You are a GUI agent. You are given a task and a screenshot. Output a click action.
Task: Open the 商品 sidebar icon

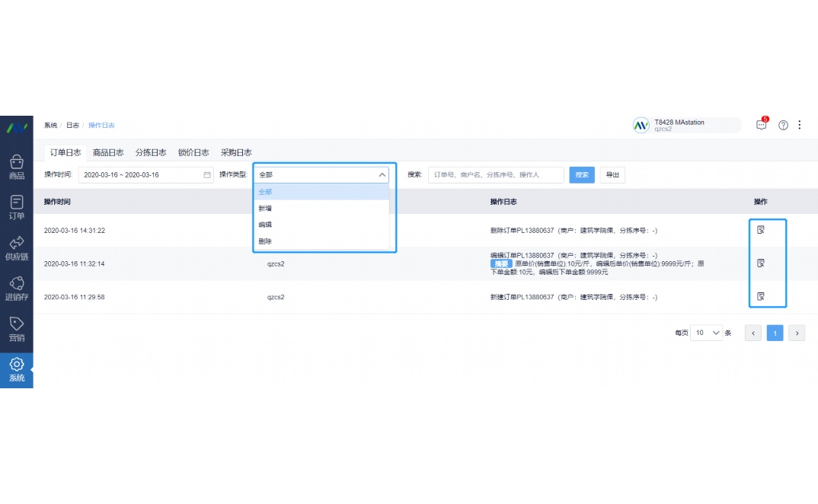pos(16,167)
